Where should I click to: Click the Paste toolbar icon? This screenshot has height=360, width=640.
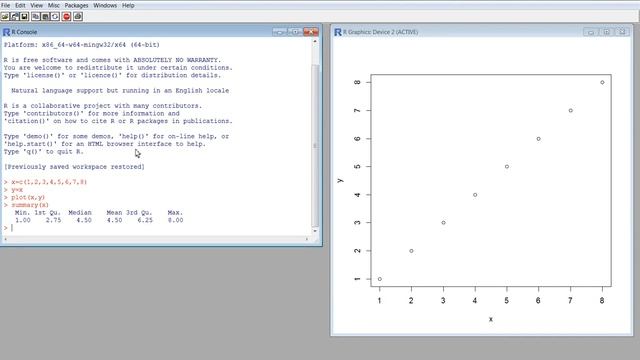(45, 16)
